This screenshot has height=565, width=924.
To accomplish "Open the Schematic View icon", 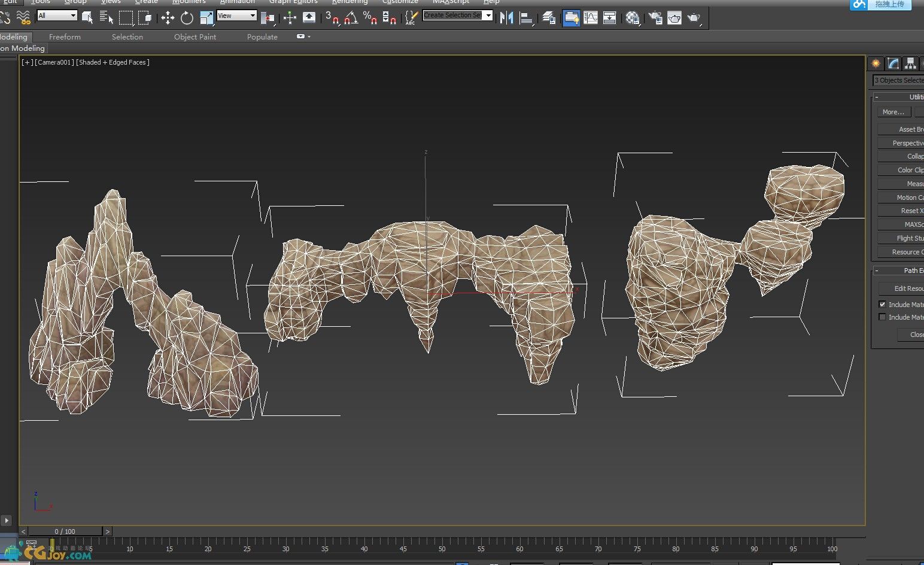I will [610, 17].
